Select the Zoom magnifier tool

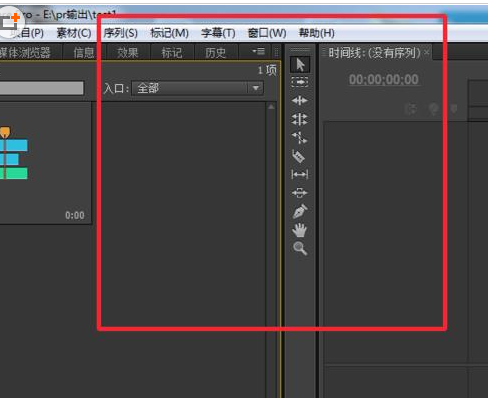pos(300,248)
